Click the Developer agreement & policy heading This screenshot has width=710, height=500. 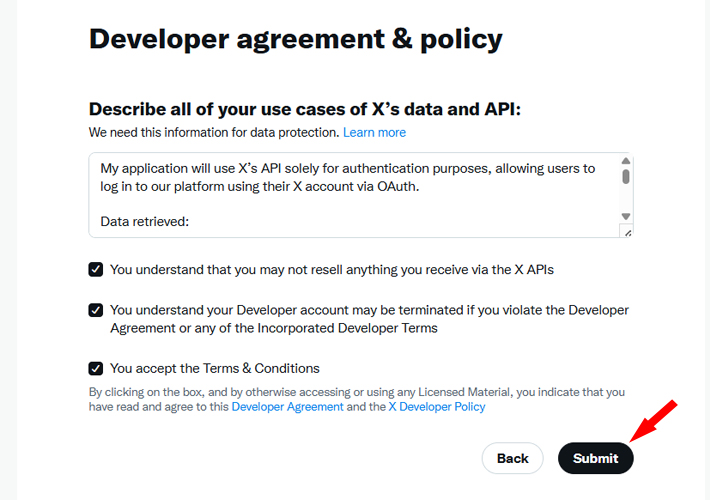click(296, 39)
